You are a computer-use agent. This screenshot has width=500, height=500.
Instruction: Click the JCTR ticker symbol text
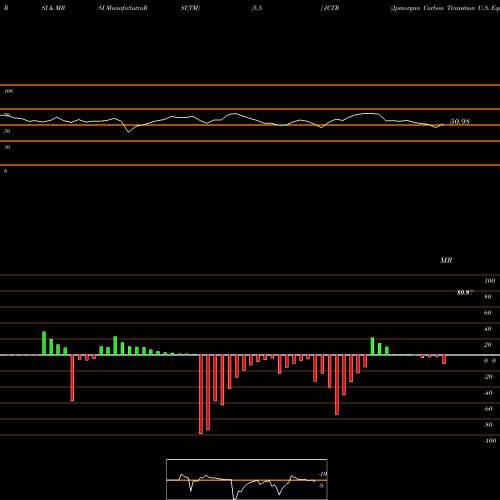click(331, 8)
